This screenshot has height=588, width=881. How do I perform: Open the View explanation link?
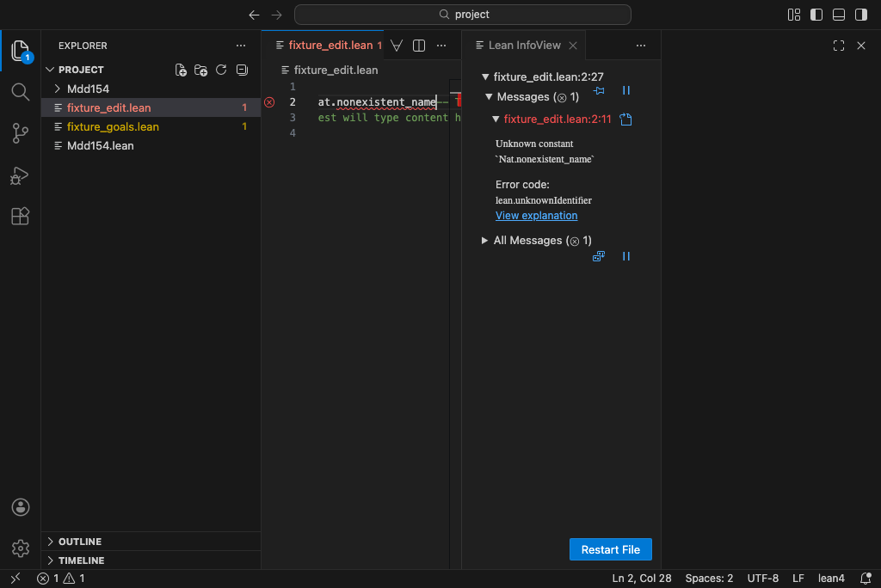click(x=536, y=216)
